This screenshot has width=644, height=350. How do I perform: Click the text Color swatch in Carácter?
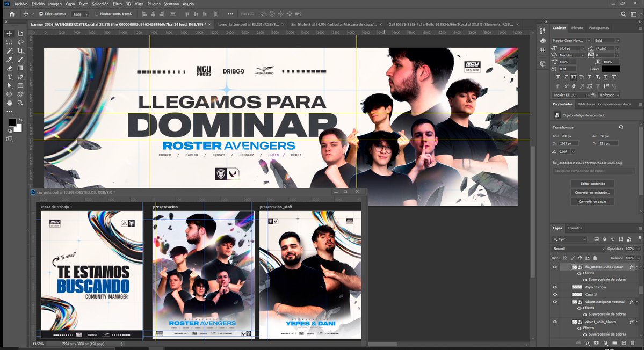click(611, 69)
